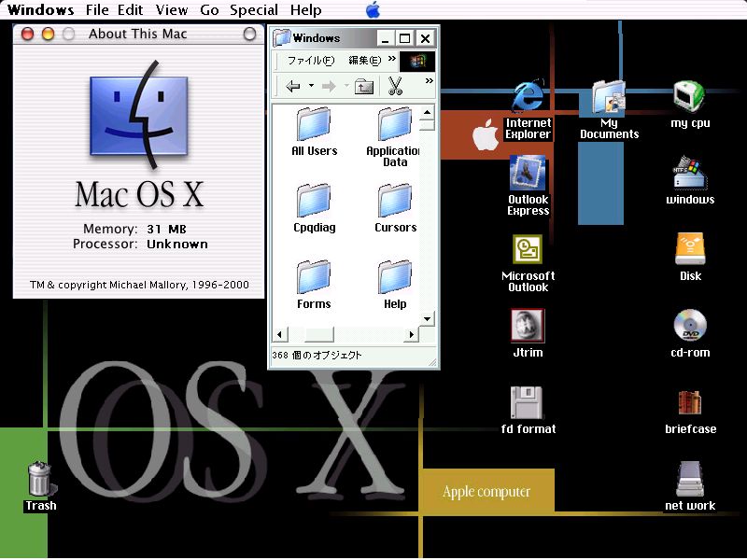Select the Disk desktop icon

pyautogui.click(x=690, y=249)
